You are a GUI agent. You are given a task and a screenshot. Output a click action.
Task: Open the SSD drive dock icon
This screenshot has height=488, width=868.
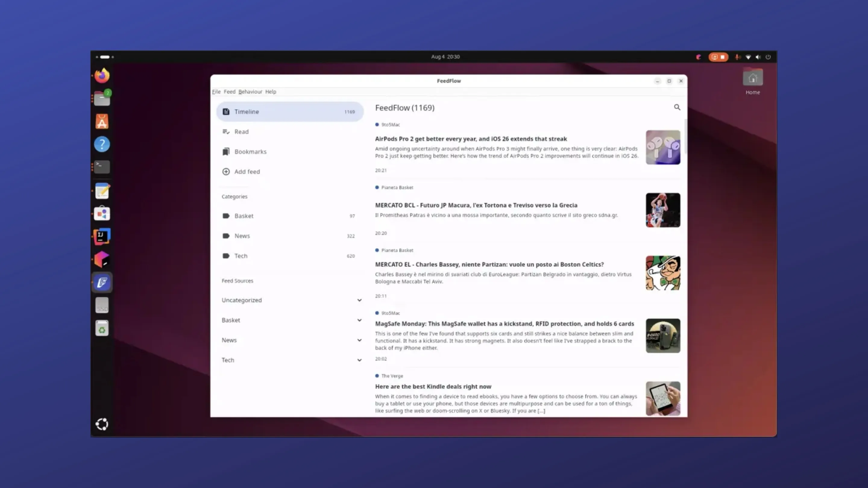(x=102, y=305)
